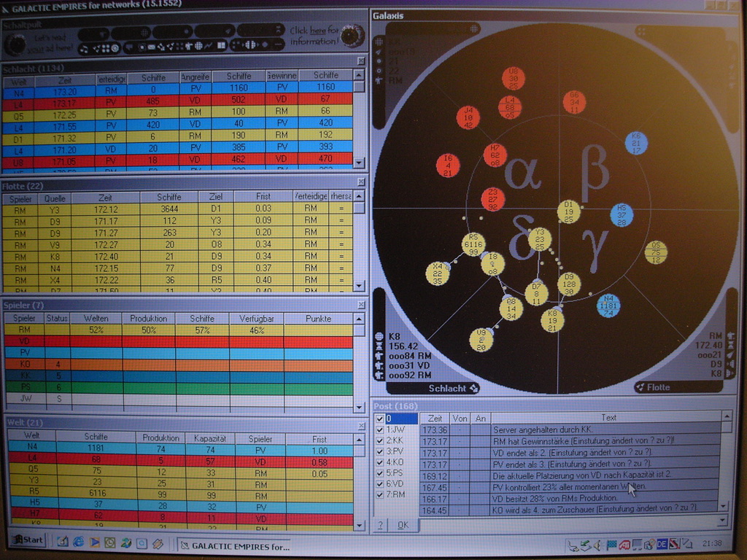Click the Post message input field
The height and width of the screenshot is (560, 747).
(567, 524)
